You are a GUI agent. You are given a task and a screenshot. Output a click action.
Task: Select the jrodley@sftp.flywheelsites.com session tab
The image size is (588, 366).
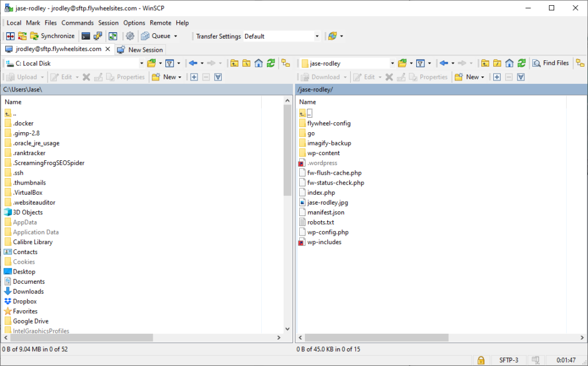click(58, 49)
